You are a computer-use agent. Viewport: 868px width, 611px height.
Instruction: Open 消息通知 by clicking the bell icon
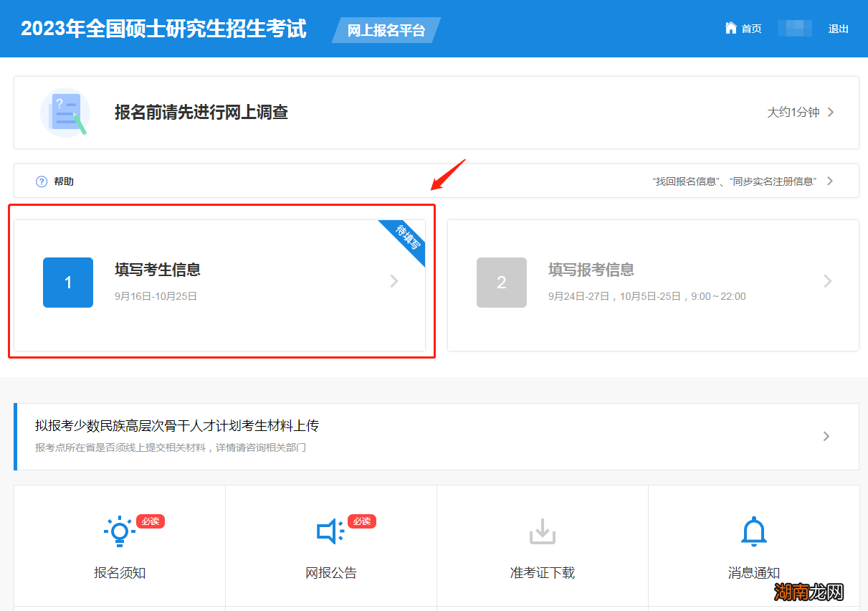point(753,531)
